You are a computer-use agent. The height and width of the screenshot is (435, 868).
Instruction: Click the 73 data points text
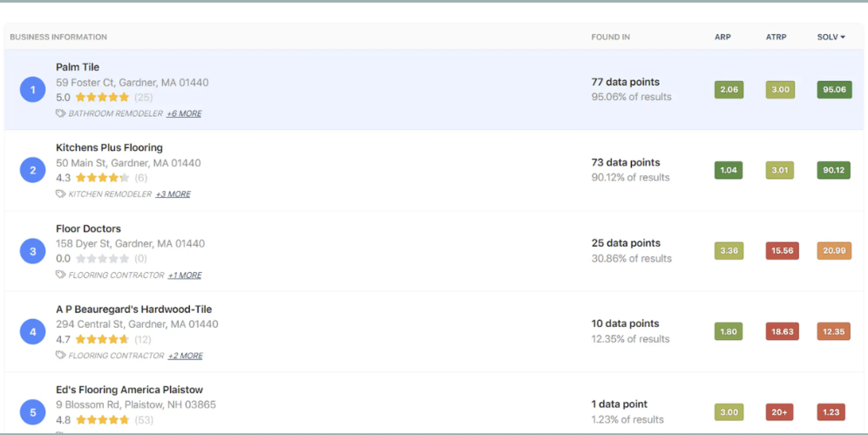626,163
